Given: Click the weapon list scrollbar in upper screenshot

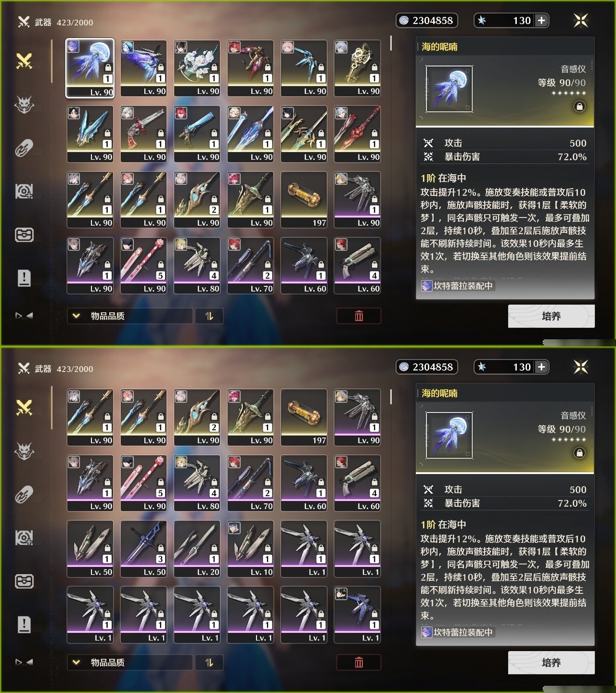Looking at the screenshot, I should [391, 43].
